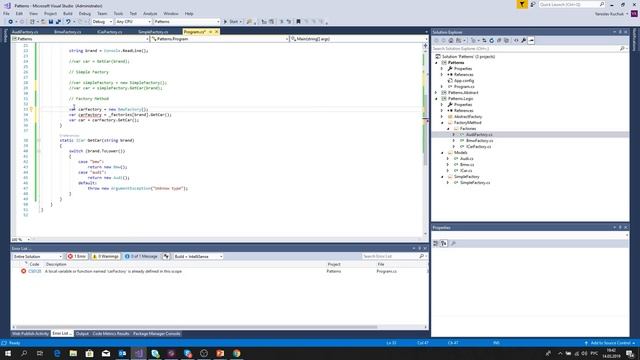
Task: Click the Save icon in the toolbar
Action: pyautogui.click(x=51, y=22)
